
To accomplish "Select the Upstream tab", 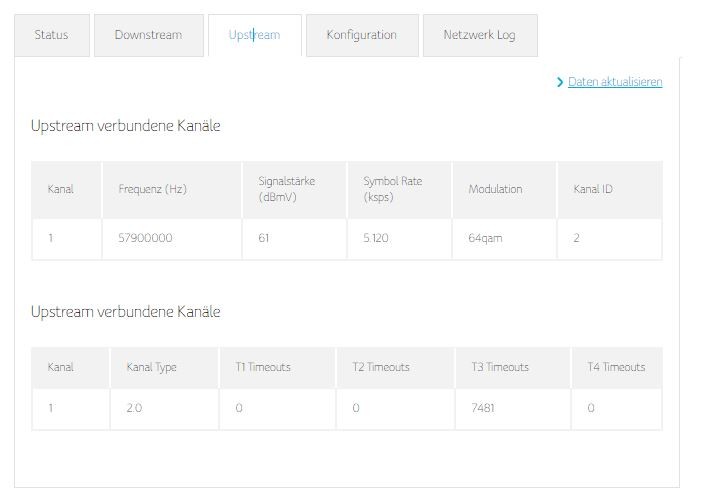I will coord(254,35).
